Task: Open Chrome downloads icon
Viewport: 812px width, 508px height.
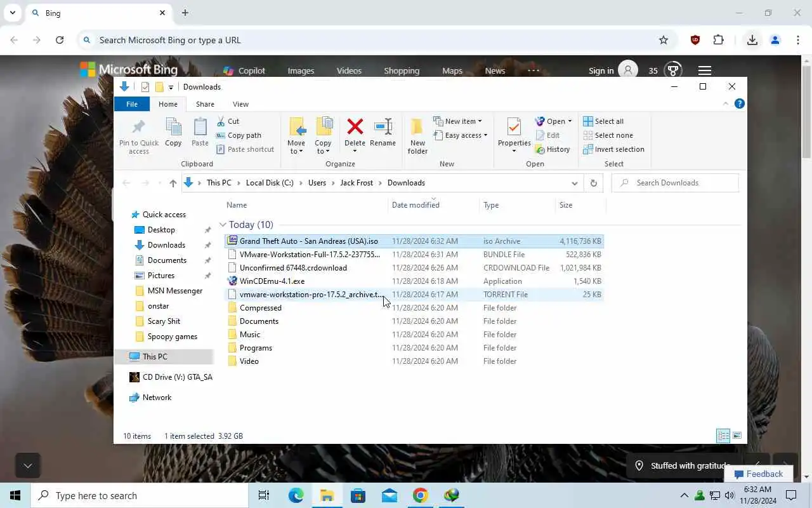Action: point(752,40)
